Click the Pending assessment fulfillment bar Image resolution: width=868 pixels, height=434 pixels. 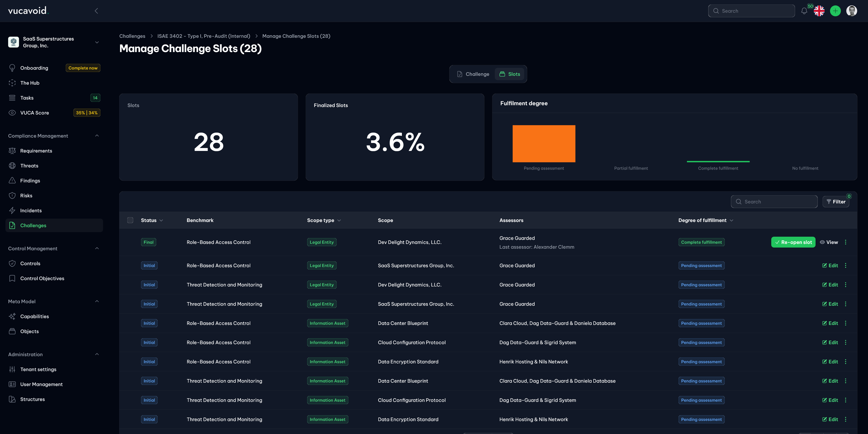tap(543, 143)
